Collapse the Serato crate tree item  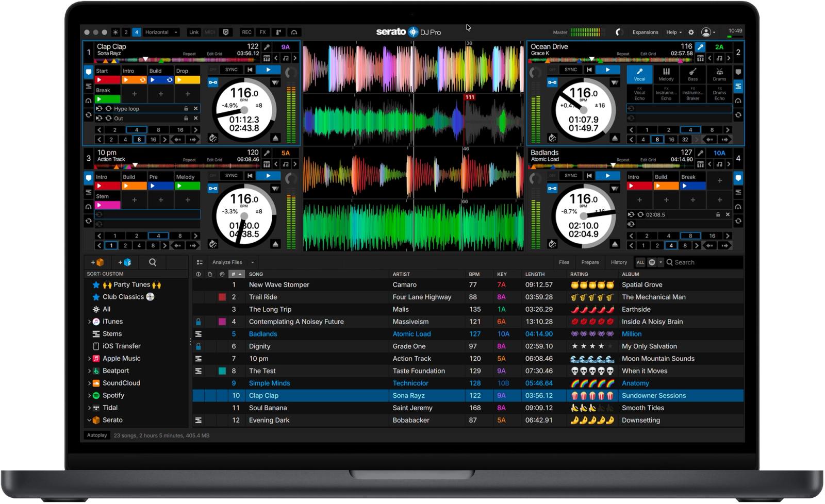click(89, 420)
